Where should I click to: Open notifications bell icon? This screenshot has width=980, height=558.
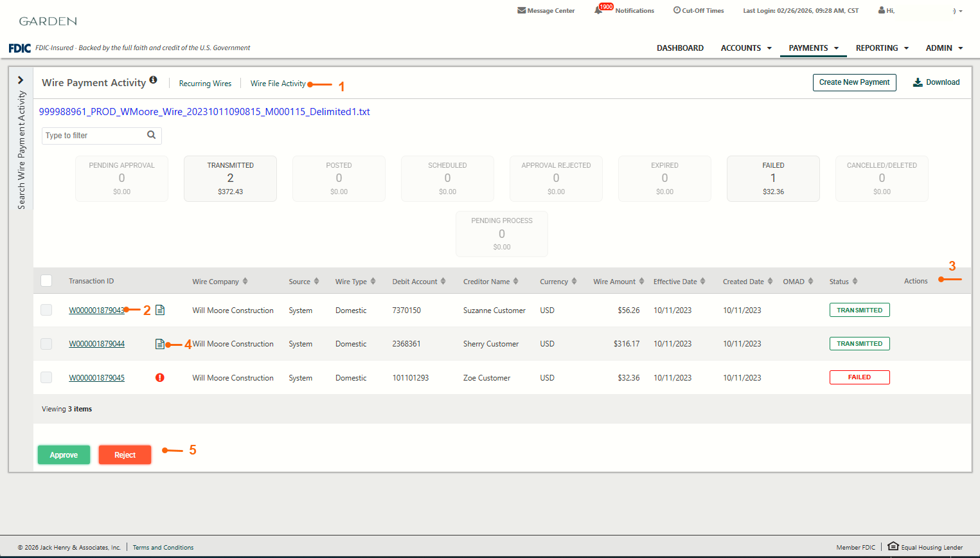[599, 10]
